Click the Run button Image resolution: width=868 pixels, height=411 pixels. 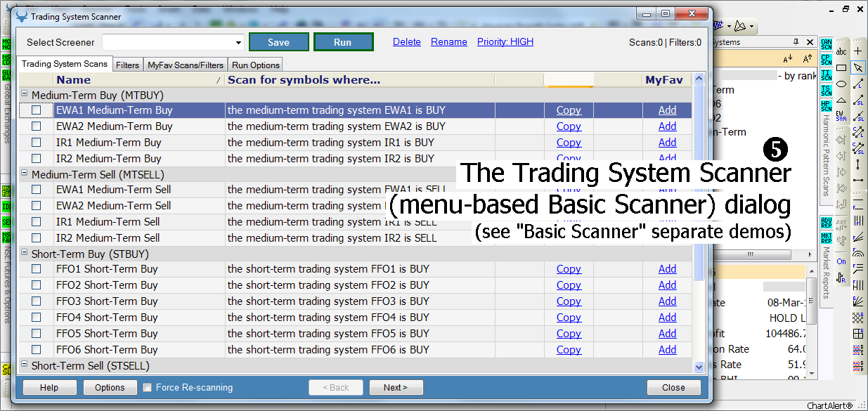(x=343, y=42)
